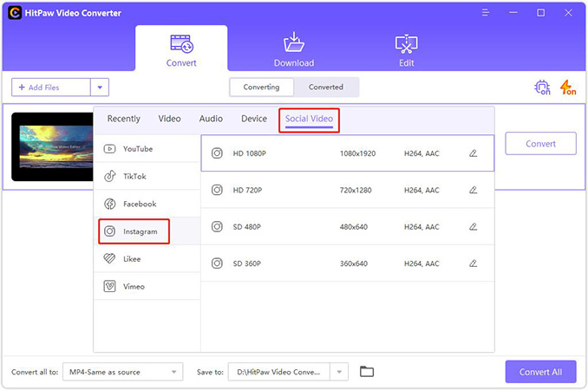Open the Convert all to format dropdown
Viewport: 588px width, 390px height.
click(x=122, y=372)
